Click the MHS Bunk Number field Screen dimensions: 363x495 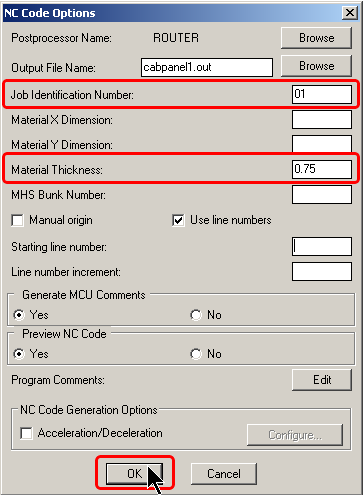coord(322,194)
